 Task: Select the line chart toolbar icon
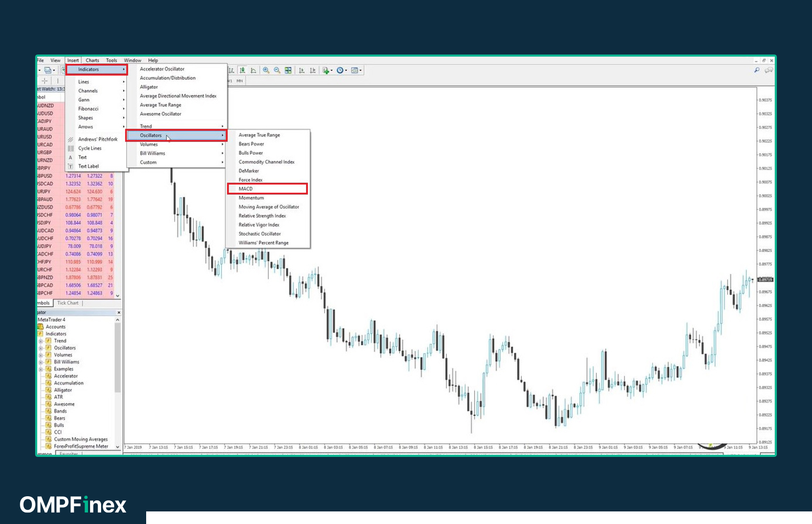click(254, 70)
